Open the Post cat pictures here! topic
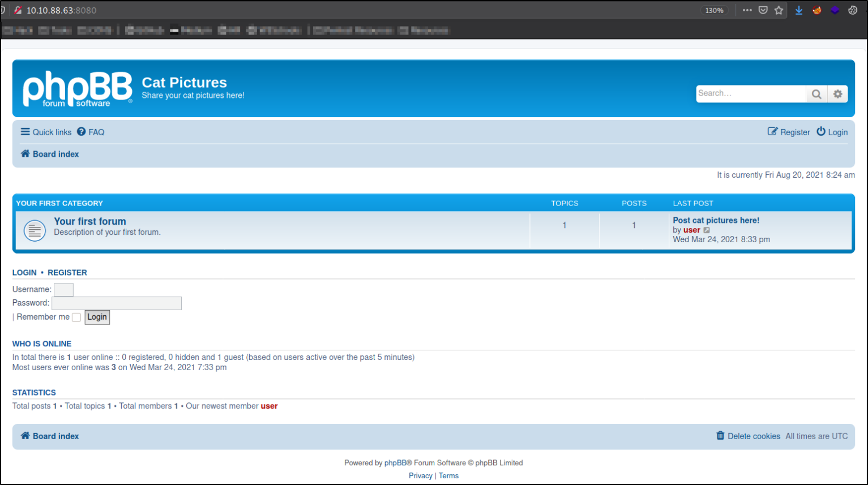This screenshot has width=868, height=485. point(716,220)
